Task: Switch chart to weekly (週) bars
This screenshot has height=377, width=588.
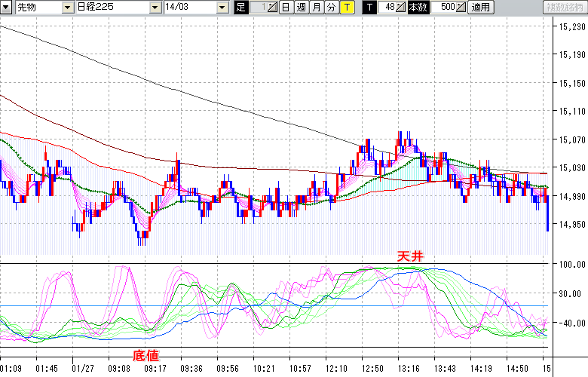Action: click(x=301, y=7)
